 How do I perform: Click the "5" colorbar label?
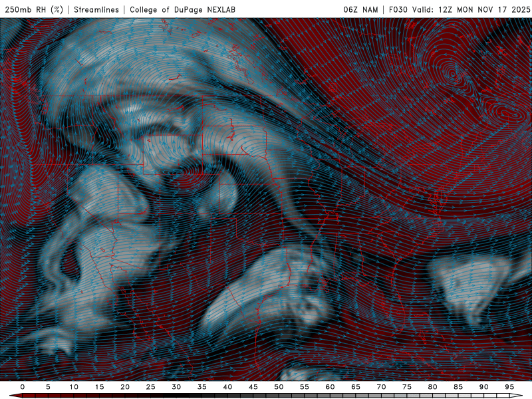48,387
